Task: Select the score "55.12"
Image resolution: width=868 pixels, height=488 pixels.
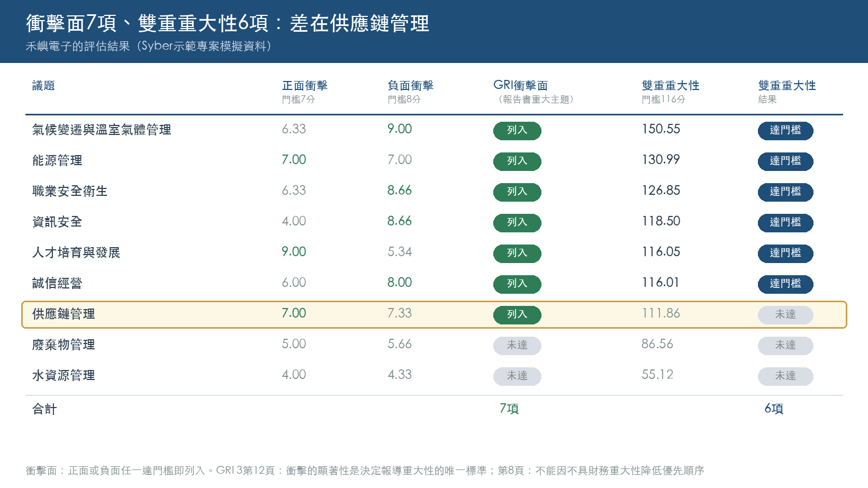Action: (x=657, y=375)
